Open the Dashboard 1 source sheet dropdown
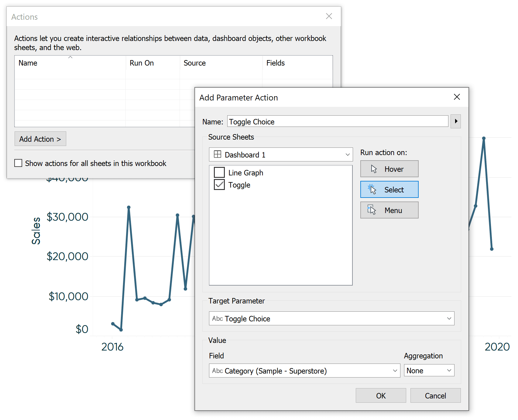The image size is (518, 420). pos(348,155)
